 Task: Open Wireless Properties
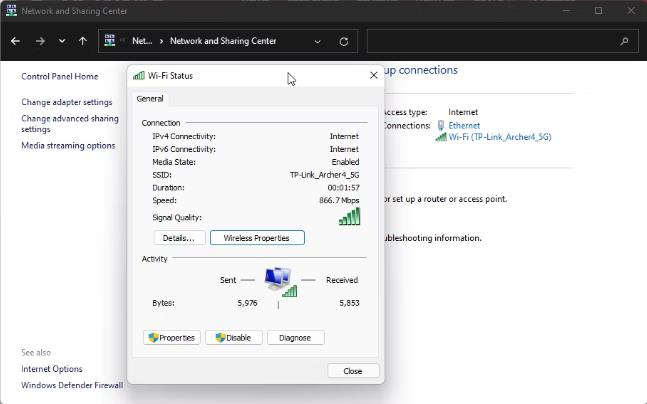coord(257,238)
